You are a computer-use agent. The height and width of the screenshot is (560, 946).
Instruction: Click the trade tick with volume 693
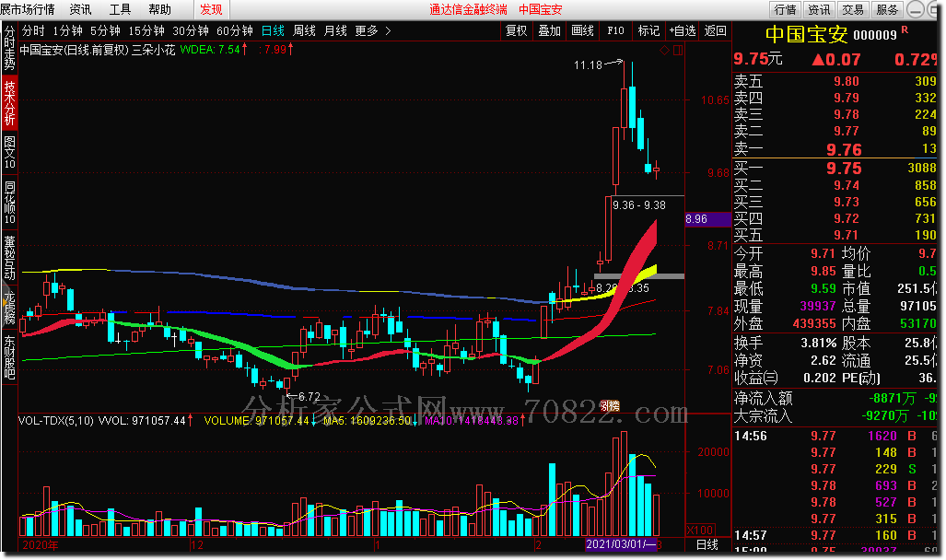(x=835, y=485)
